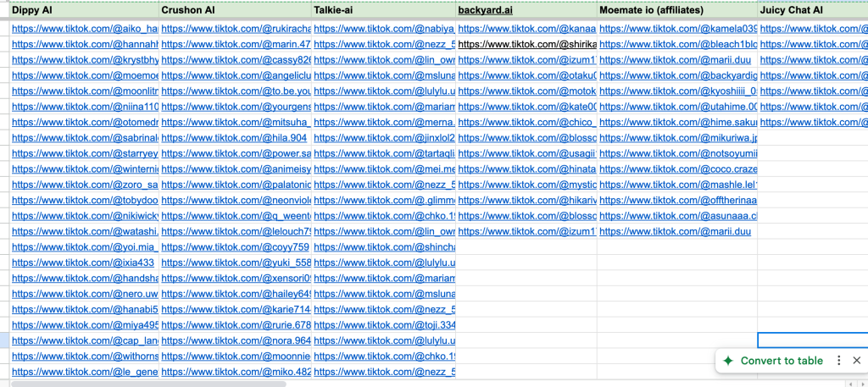Open the @aiko_ha link under Dippy AI
Screen dimensions: 868x387
(85, 29)
